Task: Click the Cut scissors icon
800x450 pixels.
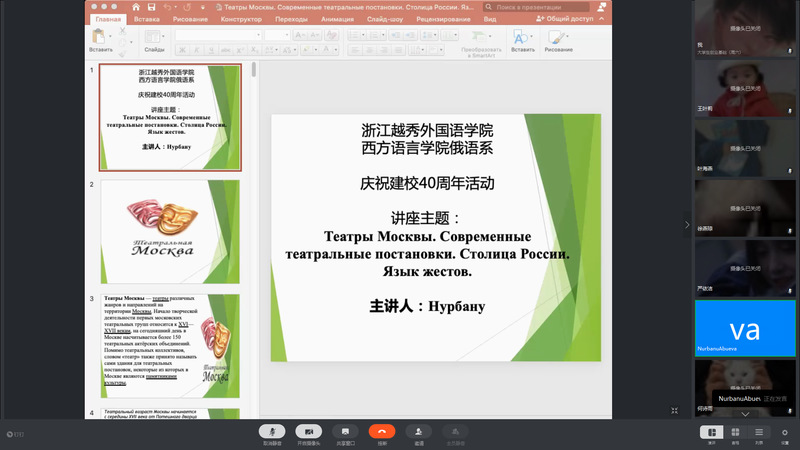Action: pyautogui.click(x=122, y=31)
